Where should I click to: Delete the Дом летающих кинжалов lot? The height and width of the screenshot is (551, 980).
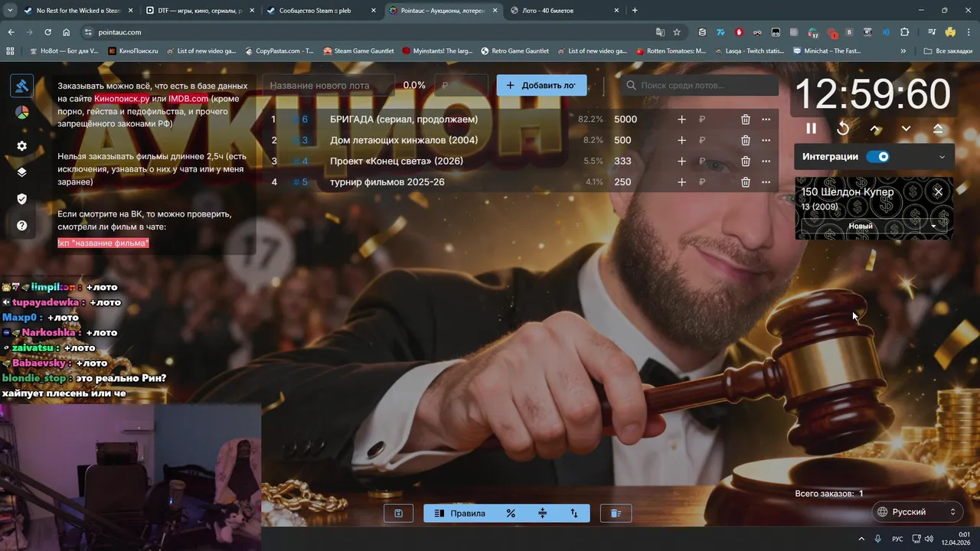745,140
